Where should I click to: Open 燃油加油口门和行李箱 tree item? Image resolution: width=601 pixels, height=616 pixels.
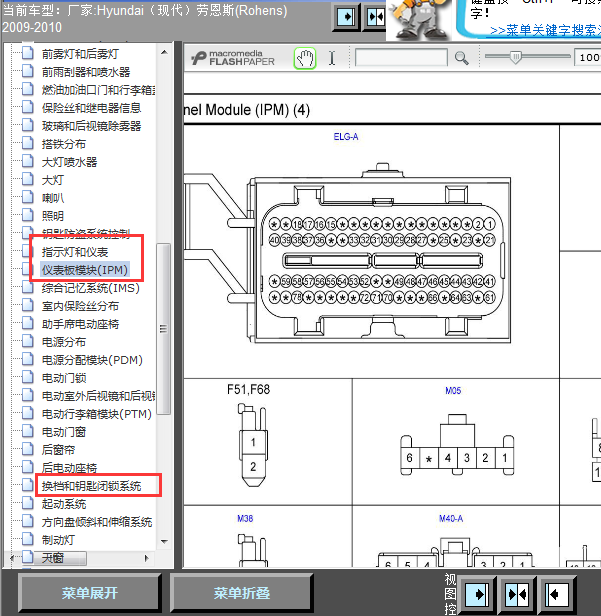[x=99, y=90]
